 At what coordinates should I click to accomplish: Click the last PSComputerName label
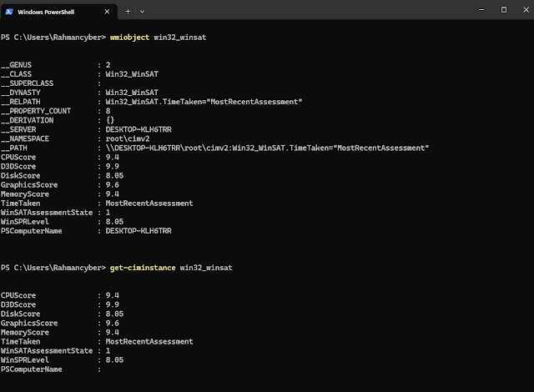point(32,369)
